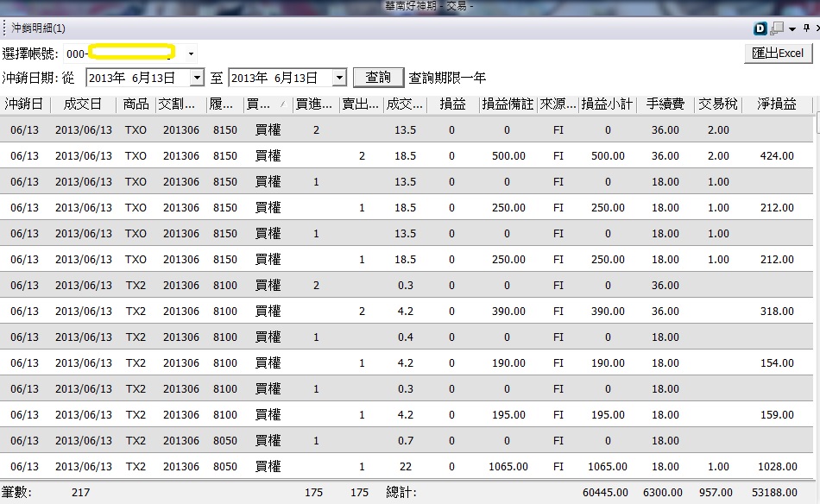Click profit note cell 1065.00
Image resolution: width=820 pixels, height=504 pixels.
tap(508, 466)
